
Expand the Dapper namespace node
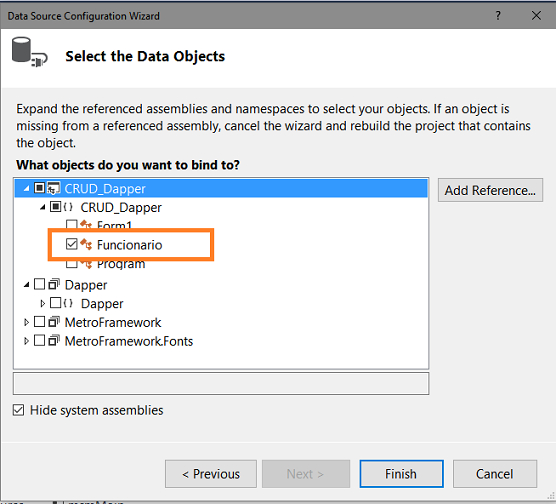43,304
